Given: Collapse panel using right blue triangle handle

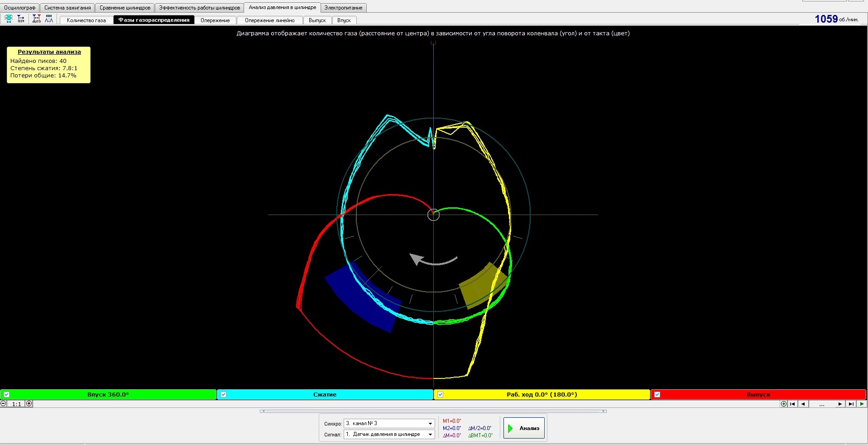Looking at the screenshot, I should point(603,411).
